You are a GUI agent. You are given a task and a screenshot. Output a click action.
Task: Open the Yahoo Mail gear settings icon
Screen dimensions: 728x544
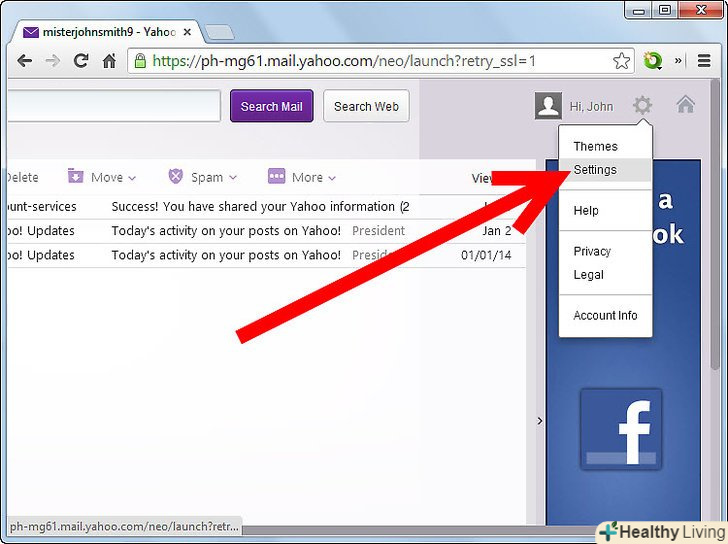point(643,105)
